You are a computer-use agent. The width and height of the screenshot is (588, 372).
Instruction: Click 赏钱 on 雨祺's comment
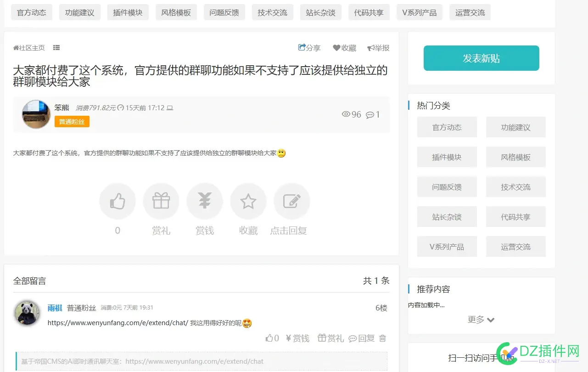(x=297, y=338)
